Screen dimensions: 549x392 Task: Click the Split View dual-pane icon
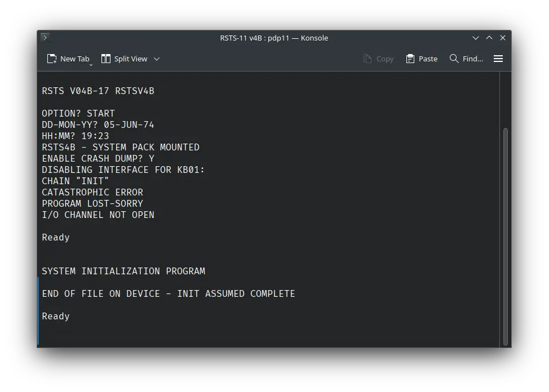105,58
